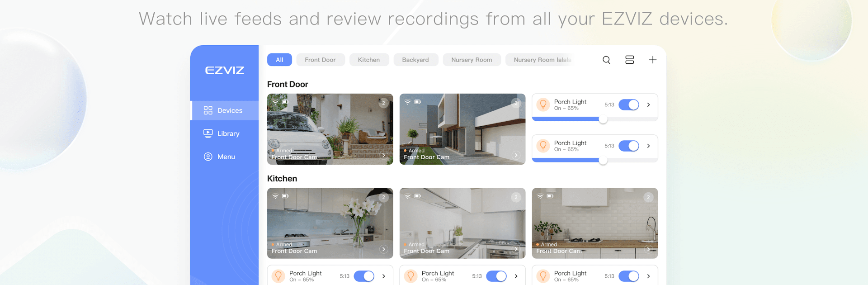Select the Library play icon in sidebar
The width and height of the screenshot is (868, 285).
click(x=208, y=133)
